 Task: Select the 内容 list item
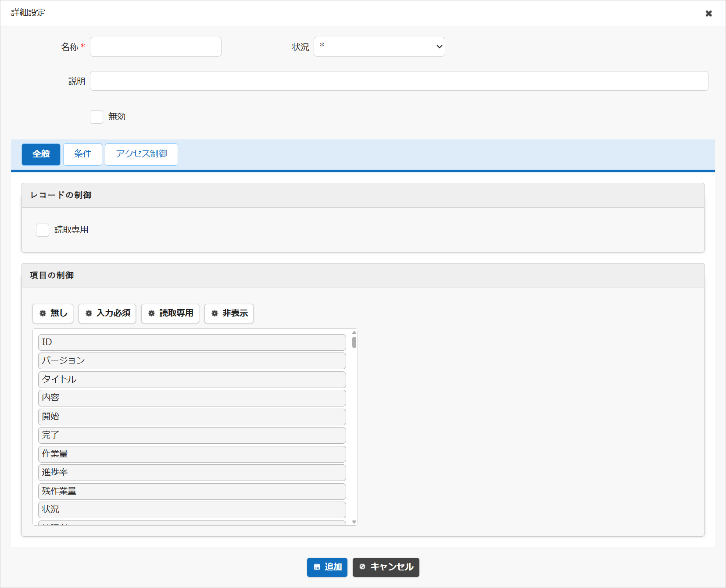click(192, 398)
